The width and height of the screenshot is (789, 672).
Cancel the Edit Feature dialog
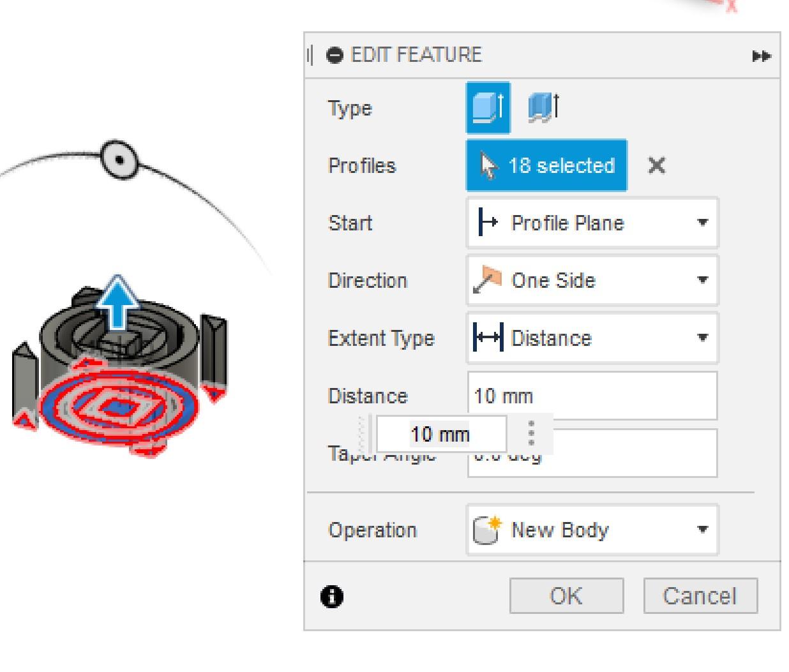[700, 596]
